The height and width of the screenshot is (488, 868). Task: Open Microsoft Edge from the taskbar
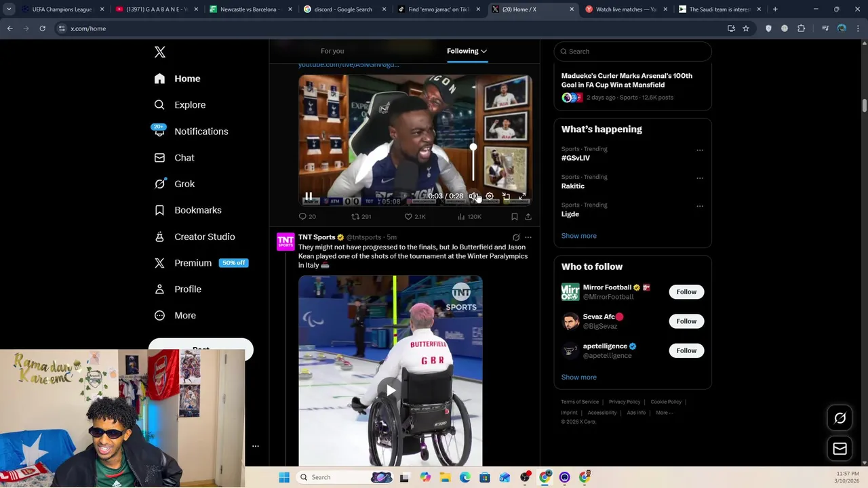pyautogui.click(x=465, y=477)
